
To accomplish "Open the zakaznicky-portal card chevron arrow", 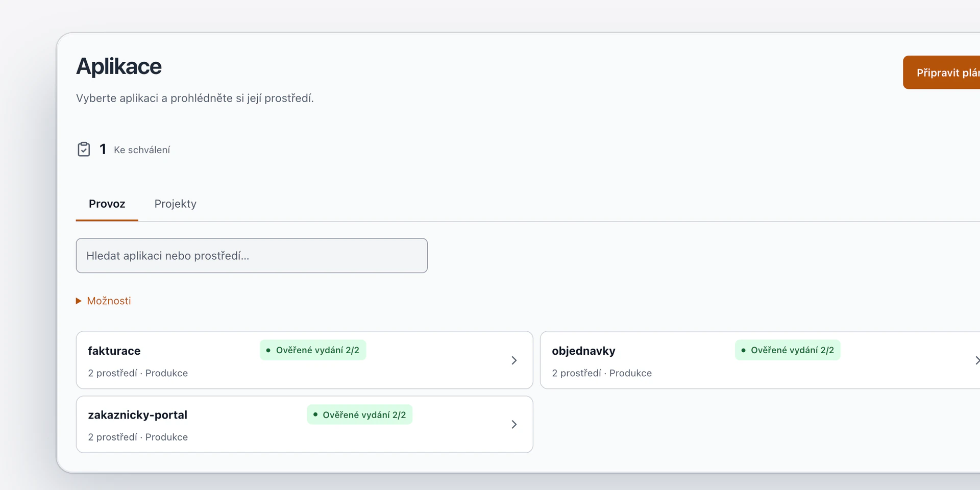I will tap(514, 425).
